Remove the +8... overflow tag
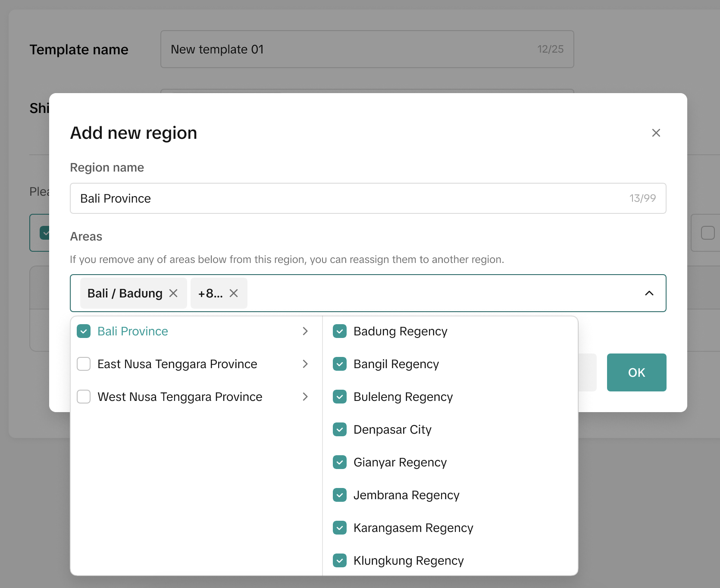 pyautogui.click(x=234, y=293)
